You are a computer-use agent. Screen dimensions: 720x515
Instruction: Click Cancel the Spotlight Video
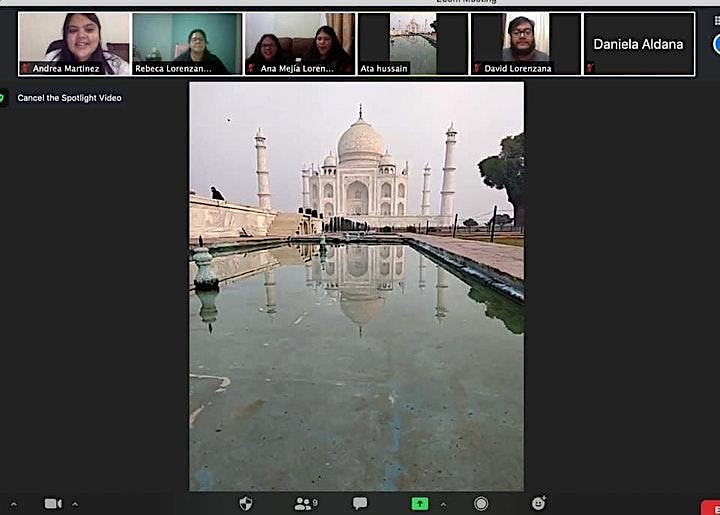point(69,98)
